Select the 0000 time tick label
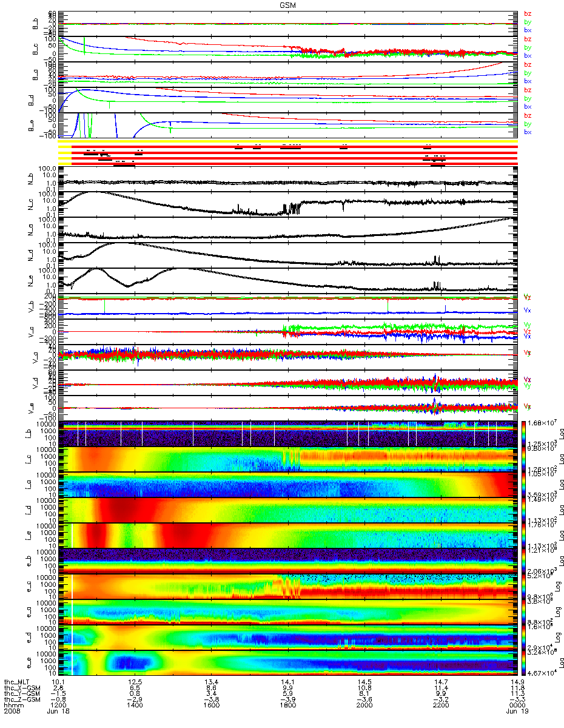The width and height of the screenshot is (564, 728). coord(517,706)
